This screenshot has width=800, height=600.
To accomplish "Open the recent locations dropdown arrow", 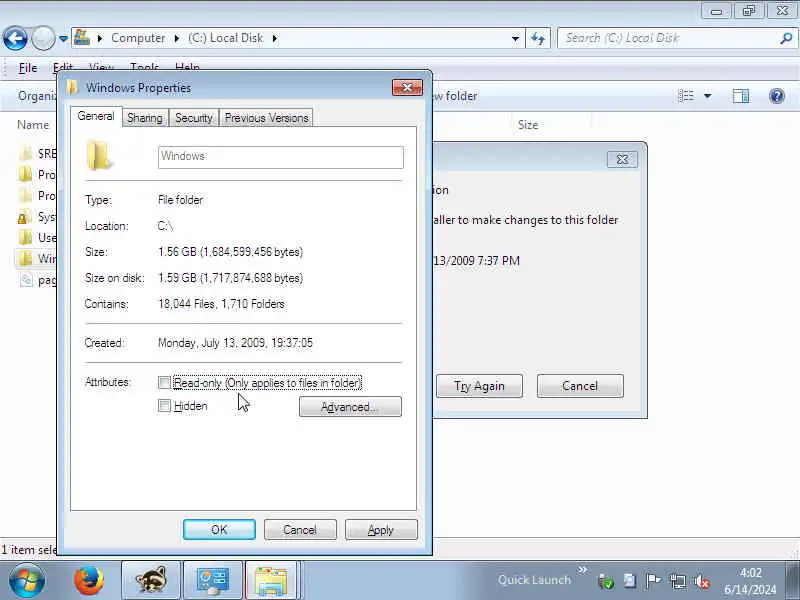I will click(x=63, y=38).
